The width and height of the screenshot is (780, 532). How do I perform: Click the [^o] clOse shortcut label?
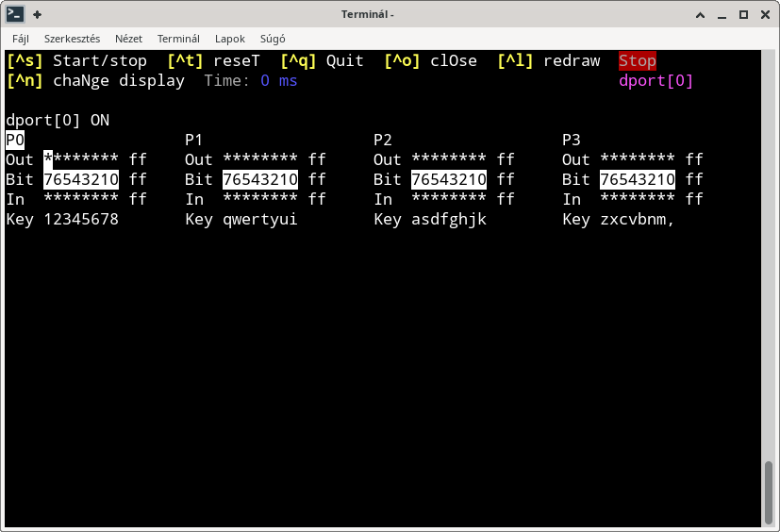(x=430, y=60)
